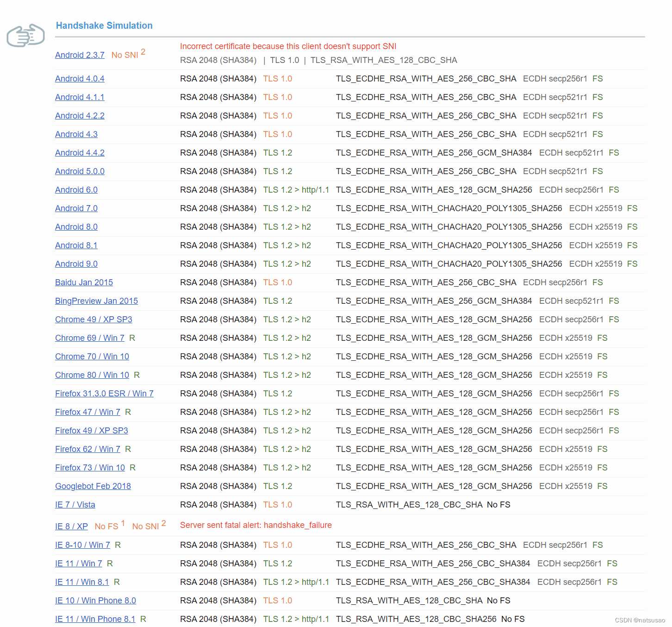
Task: Open the Chrome 80 / Win 10 link
Action: point(92,375)
